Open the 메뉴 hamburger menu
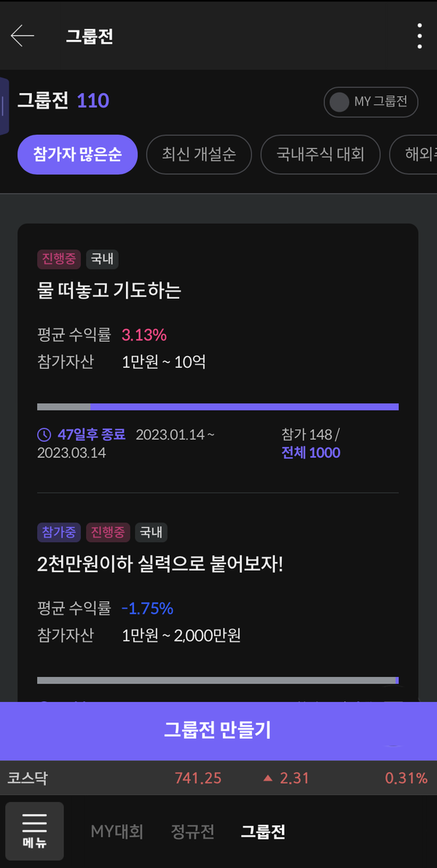Image resolution: width=437 pixels, height=868 pixels. point(34,830)
